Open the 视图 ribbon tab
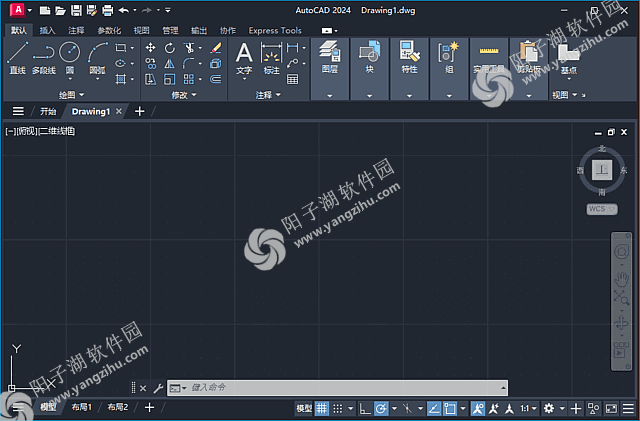Screen dimensions: 640x421 (x=142, y=30)
